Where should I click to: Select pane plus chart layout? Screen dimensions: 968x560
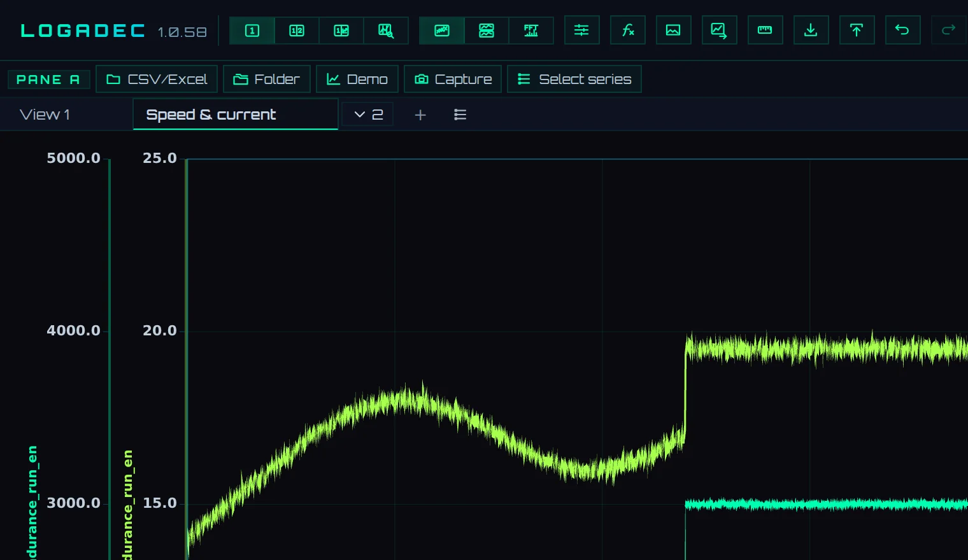click(341, 31)
